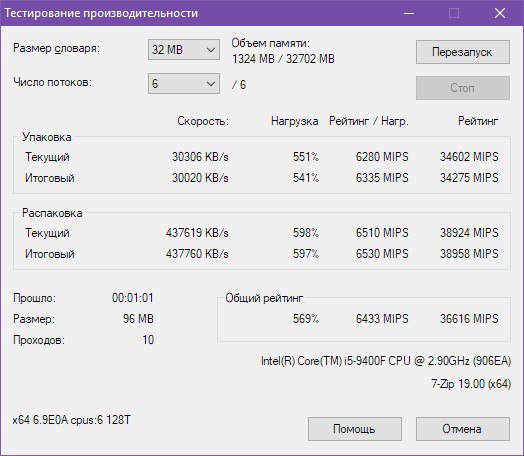The image size is (524, 456).
Task: Click the total rating value 36616 MIPS
Action: [469, 319]
